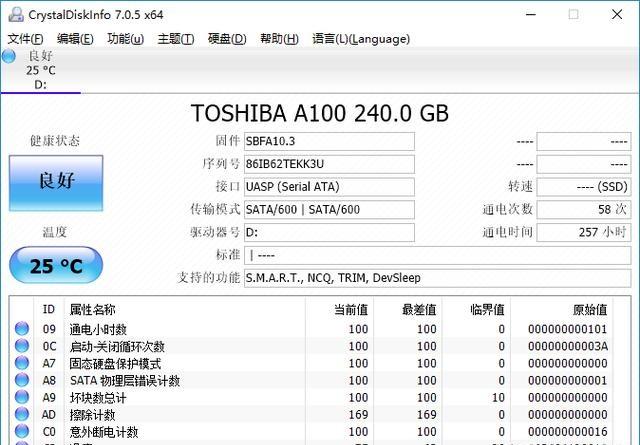
Task: Select the 通电小时数 attribute name
Action: [x=98, y=329]
